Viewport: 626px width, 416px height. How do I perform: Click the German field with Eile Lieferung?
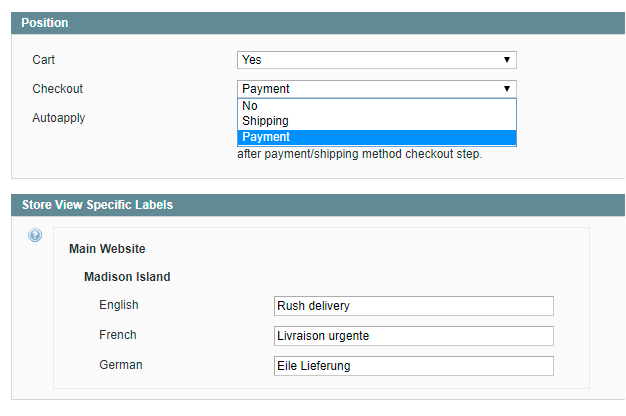point(413,366)
